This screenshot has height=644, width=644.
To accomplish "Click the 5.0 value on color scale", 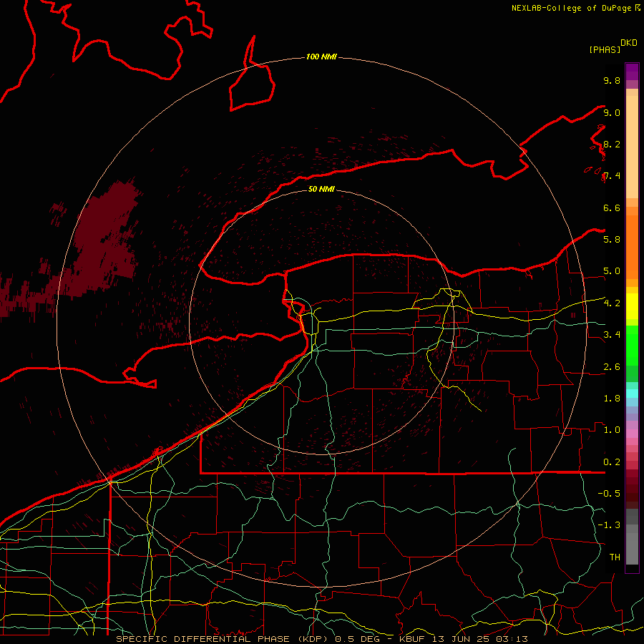I will pyautogui.click(x=612, y=271).
